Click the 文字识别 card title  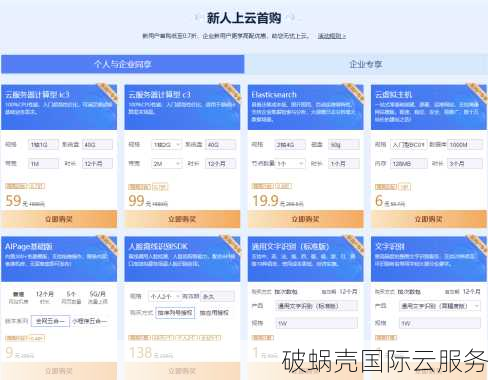pyautogui.click(x=390, y=246)
